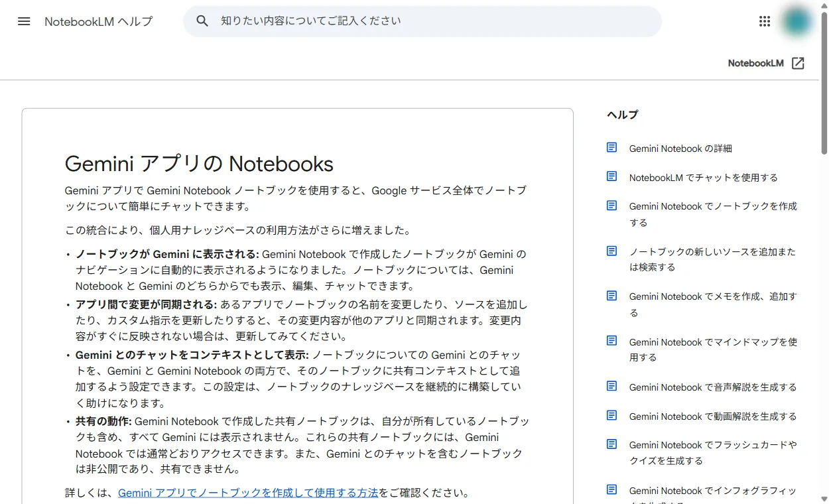Open Gemini Notebook でメモを作成、追加する article
829x504 pixels.
pyautogui.click(x=713, y=304)
